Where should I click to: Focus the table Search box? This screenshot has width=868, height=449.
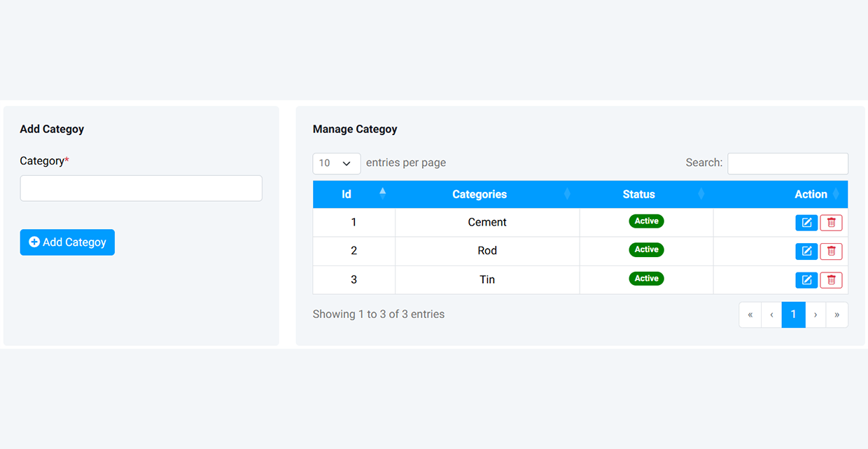coord(787,163)
